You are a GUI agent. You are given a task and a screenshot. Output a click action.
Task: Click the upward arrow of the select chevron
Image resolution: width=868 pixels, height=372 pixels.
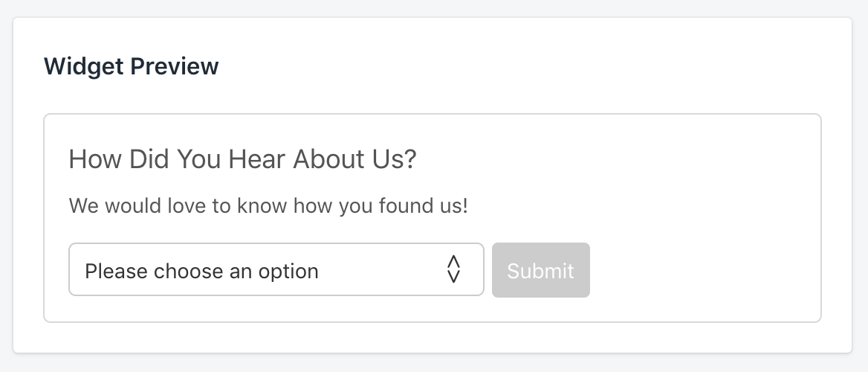[x=453, y=261]
